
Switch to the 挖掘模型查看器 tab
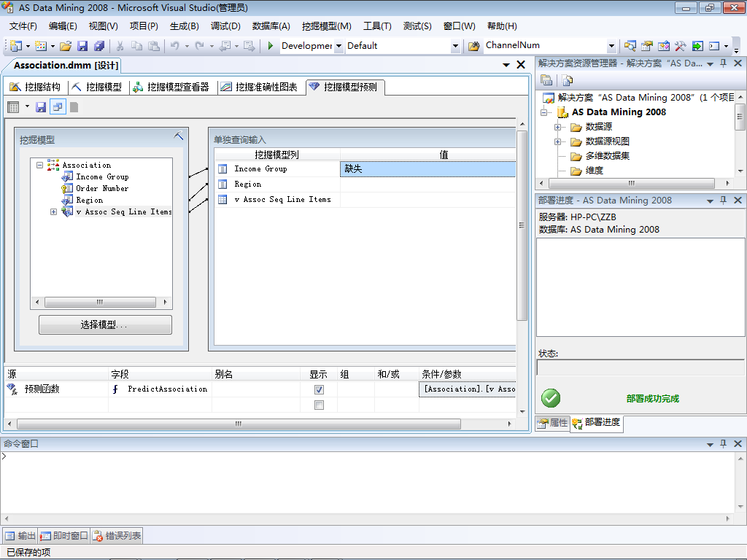click(x=171, y=87)
